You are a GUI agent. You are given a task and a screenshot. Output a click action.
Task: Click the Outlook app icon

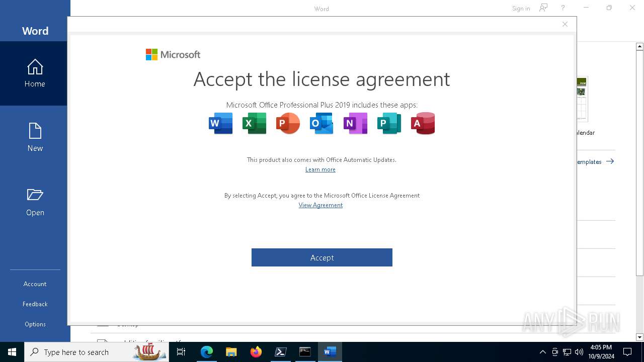click(x=321, y=123)
